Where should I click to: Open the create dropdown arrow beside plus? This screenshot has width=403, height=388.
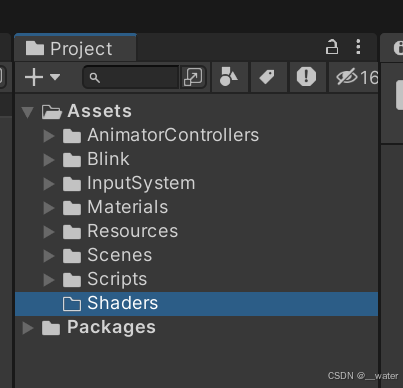point(55,77)
